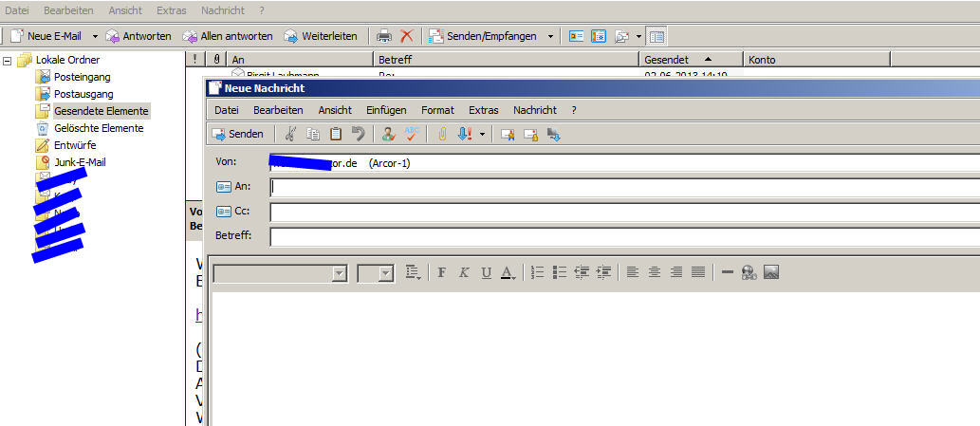The width and height of the screenshot is (980, 426).
Task: Open the calendar icon in main toolbar
Action: pyautogui.click(x=599, y=36)
